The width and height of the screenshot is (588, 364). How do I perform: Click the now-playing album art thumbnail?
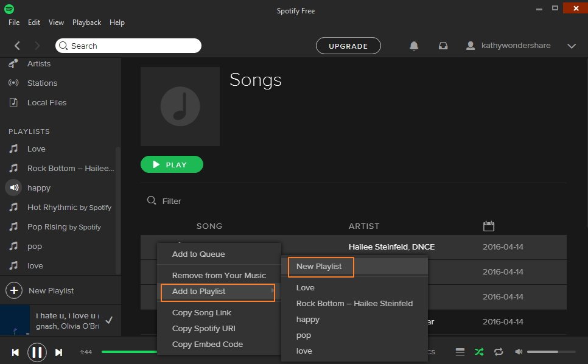click(15, 320)
